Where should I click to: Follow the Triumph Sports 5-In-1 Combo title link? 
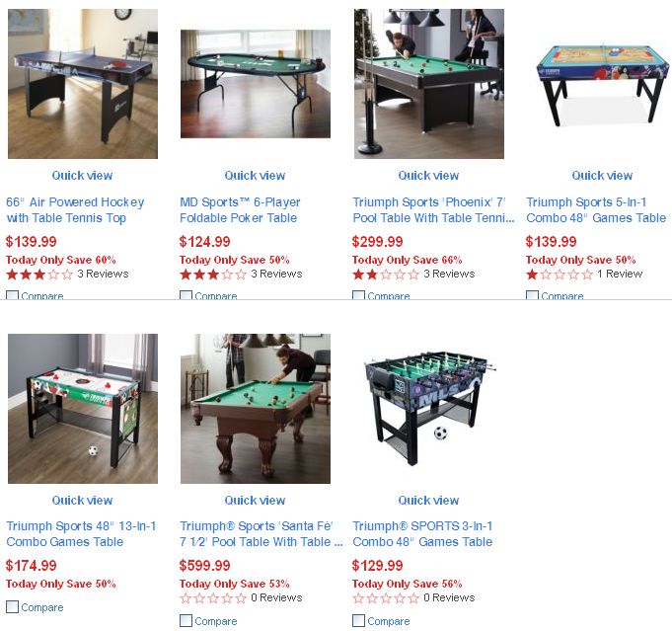[x=596, y=209]
